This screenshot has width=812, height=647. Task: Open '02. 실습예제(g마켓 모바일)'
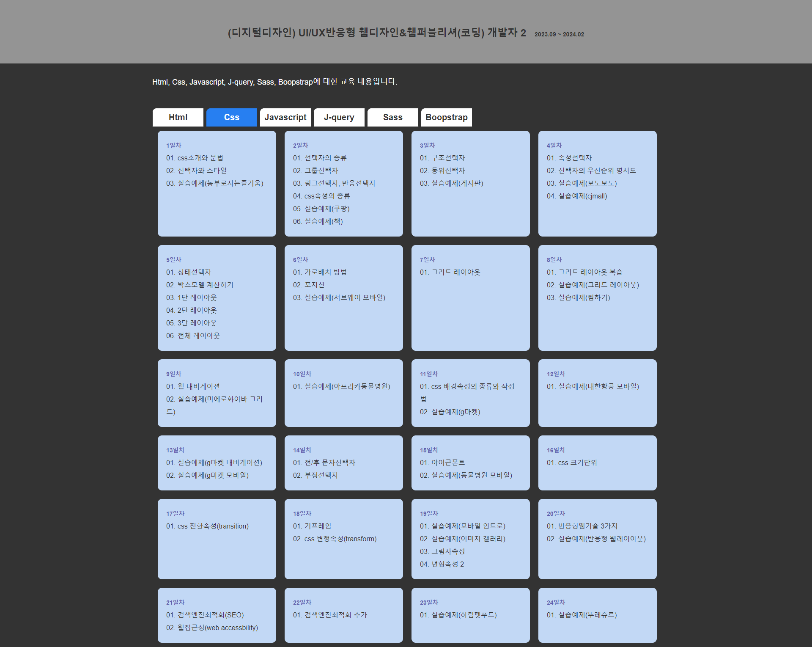tap(207, 475)
